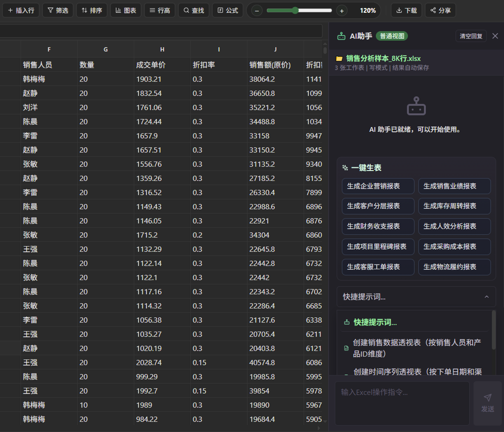The height and width of the screenshot is (432, 504).
Task: Click the 排序 sort icon
Action: click(91, 10)
